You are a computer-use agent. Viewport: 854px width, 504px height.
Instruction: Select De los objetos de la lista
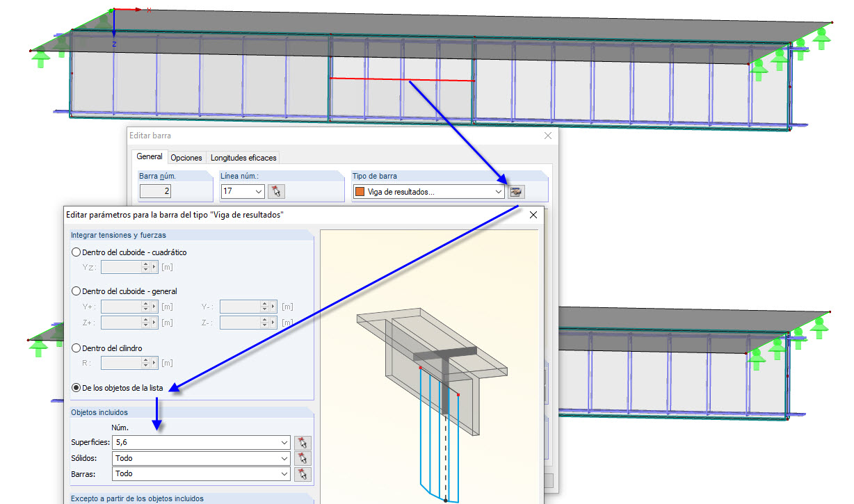click(x=118, y=388)
